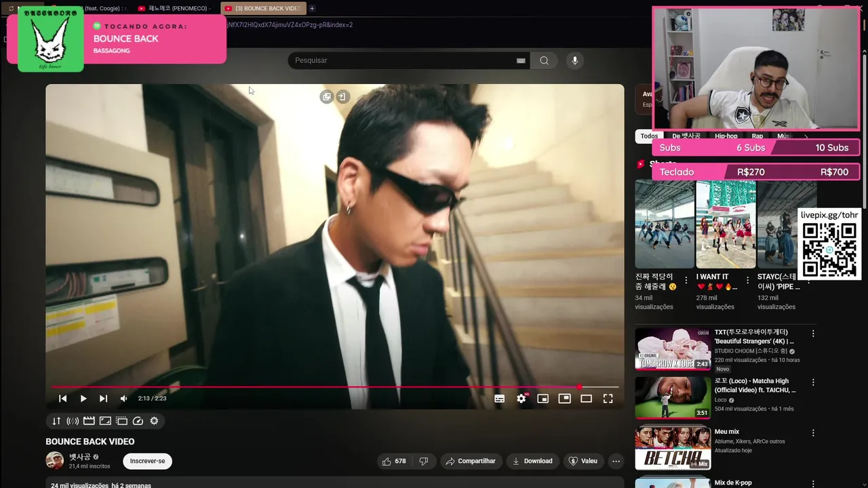Skip to the next video
The width and height of the screenshot is (868, 488).
tap(103, 399)
